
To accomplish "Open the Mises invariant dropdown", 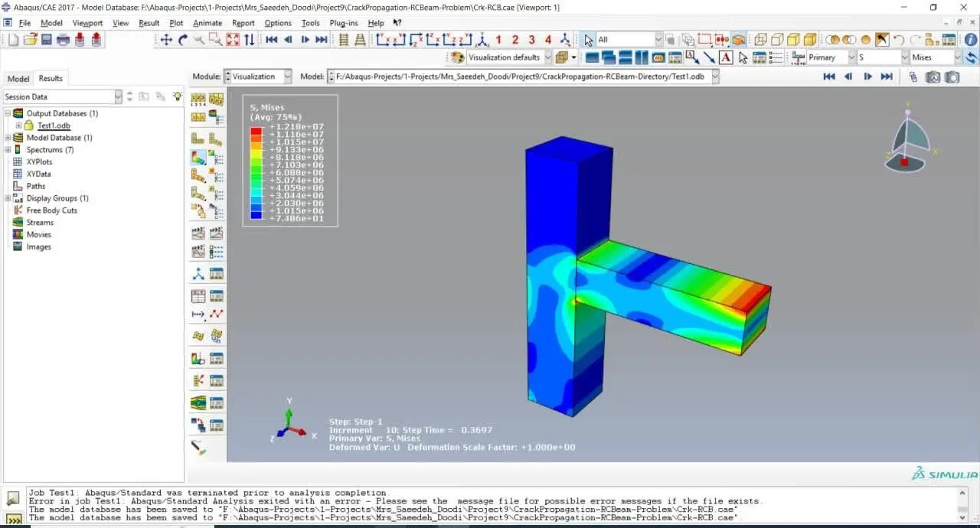I will point(957,57).
